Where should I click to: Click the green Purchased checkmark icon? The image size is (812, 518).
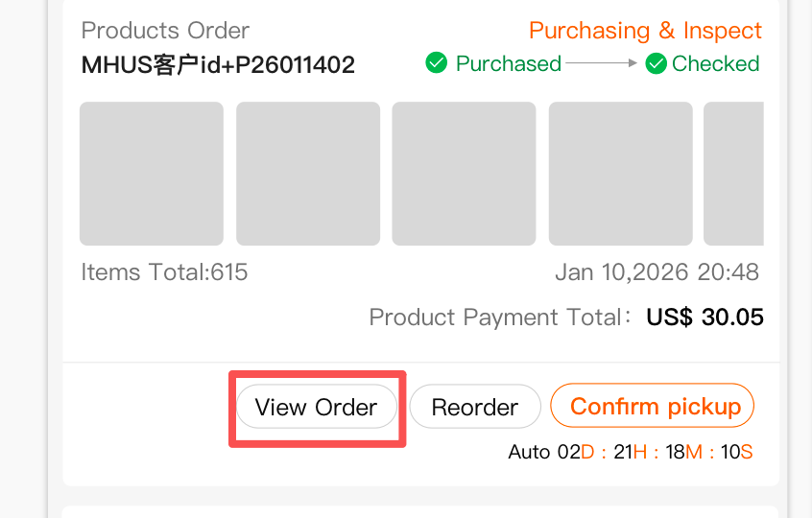[437, 64]
